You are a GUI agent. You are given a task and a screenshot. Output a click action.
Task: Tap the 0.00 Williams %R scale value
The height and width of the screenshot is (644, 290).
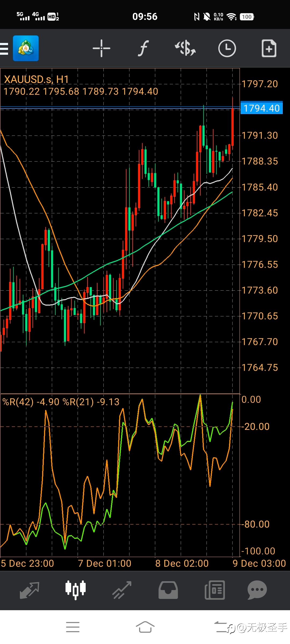(251, 399)
